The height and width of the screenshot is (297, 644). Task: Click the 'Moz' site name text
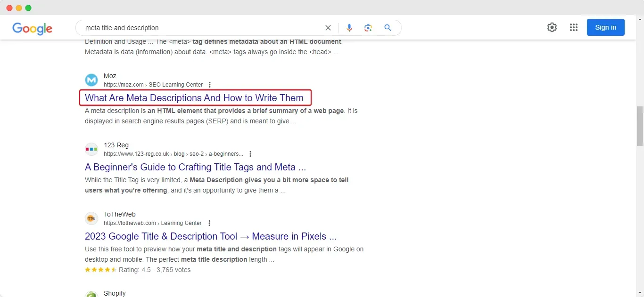click(x=110, y=76)
